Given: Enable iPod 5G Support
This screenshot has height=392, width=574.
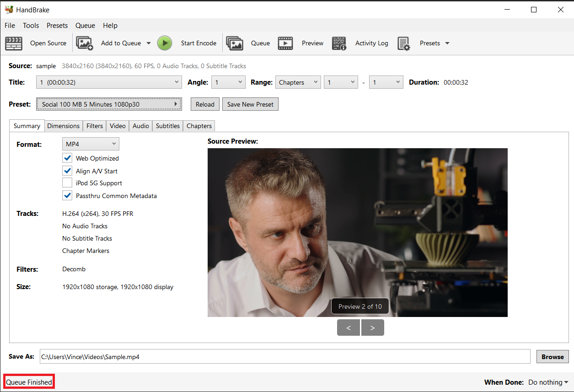Looking at the screenshot, I should (67, 183).
